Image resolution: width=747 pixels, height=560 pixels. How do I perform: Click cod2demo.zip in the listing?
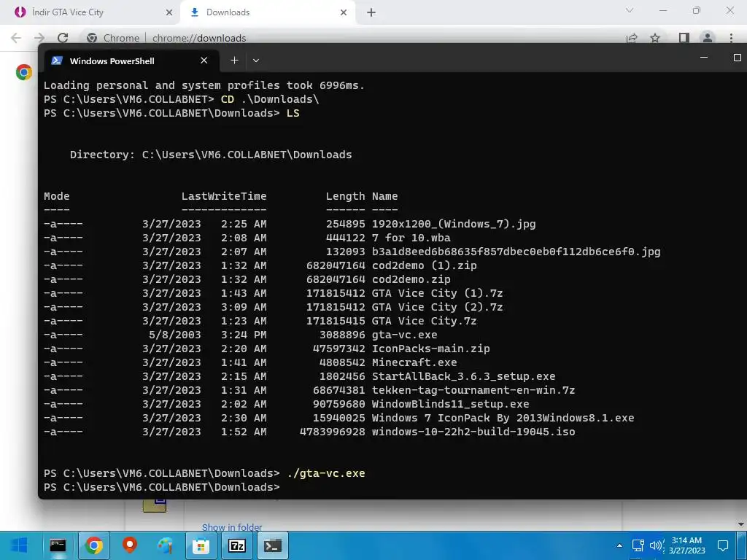pyautogui.click(x=411, y=279)
